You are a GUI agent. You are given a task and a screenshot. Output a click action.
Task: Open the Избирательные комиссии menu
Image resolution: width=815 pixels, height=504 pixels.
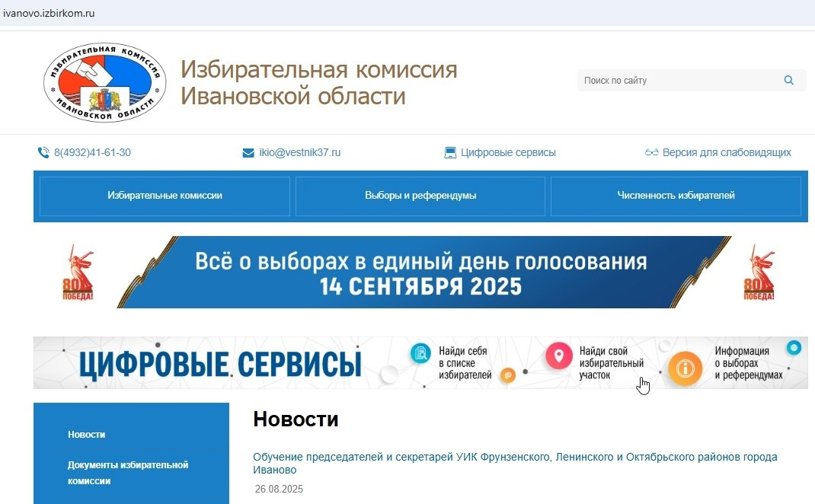[x=165, y=196]
